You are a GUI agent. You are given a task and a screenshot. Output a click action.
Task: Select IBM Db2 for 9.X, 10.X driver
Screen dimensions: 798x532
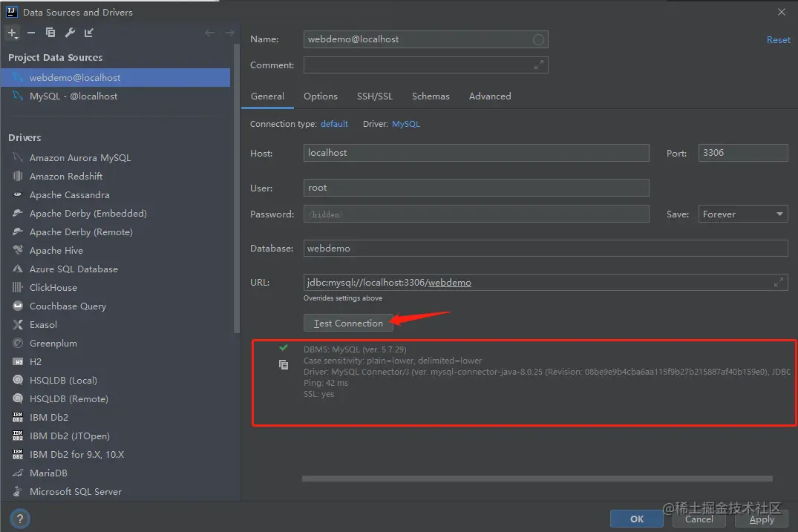click(x=76, y=455)
